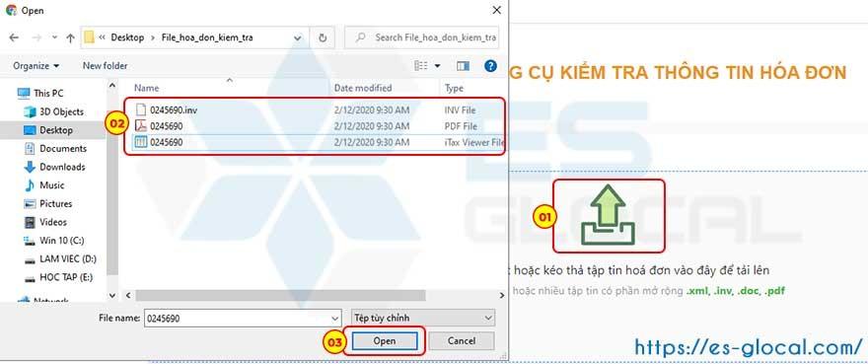This screenshot has width=868, height=364.
Task: Sort by Date modified column
Action: coord(363,88)
